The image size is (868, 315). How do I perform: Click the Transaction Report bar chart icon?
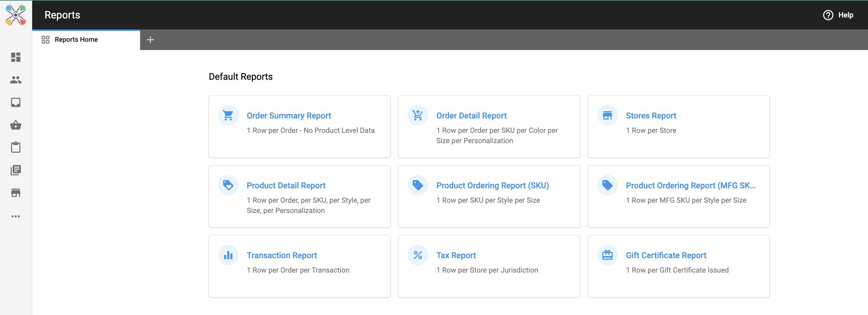click(x=228, y=255)
